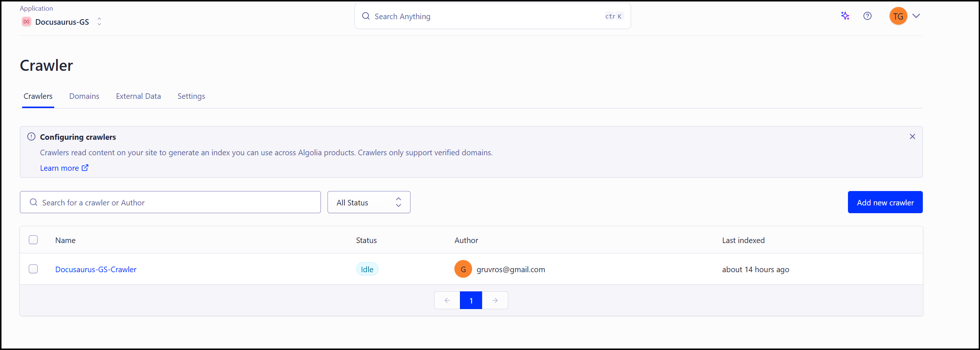Viewport: 980px width, 350px height.
Task: Open the Settings tab
Action: 191,96
